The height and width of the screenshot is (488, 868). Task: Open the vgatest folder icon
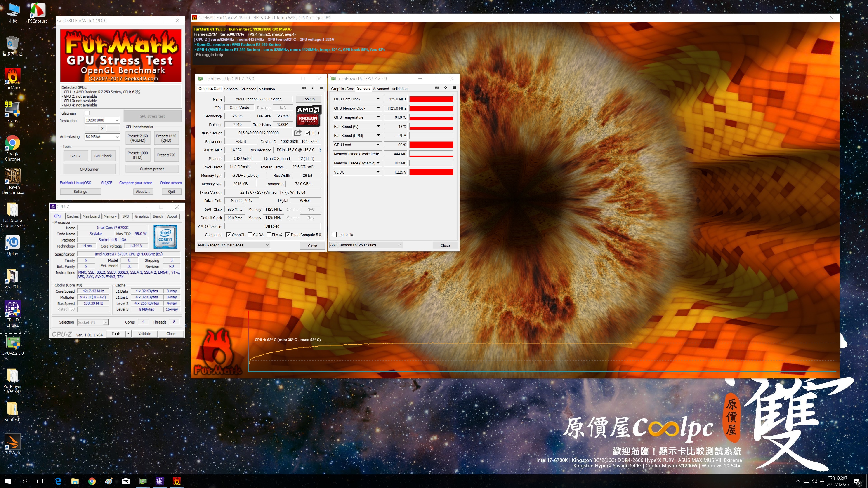12,412
